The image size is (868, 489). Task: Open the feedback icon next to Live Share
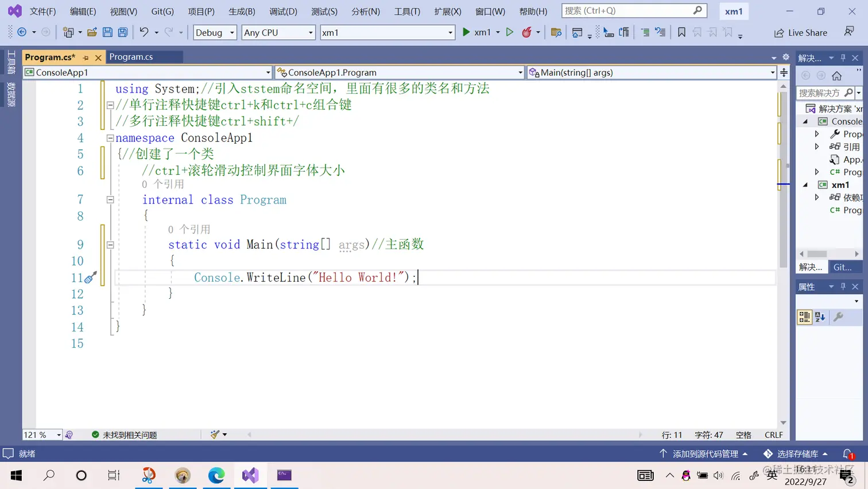tap(849, 32)
